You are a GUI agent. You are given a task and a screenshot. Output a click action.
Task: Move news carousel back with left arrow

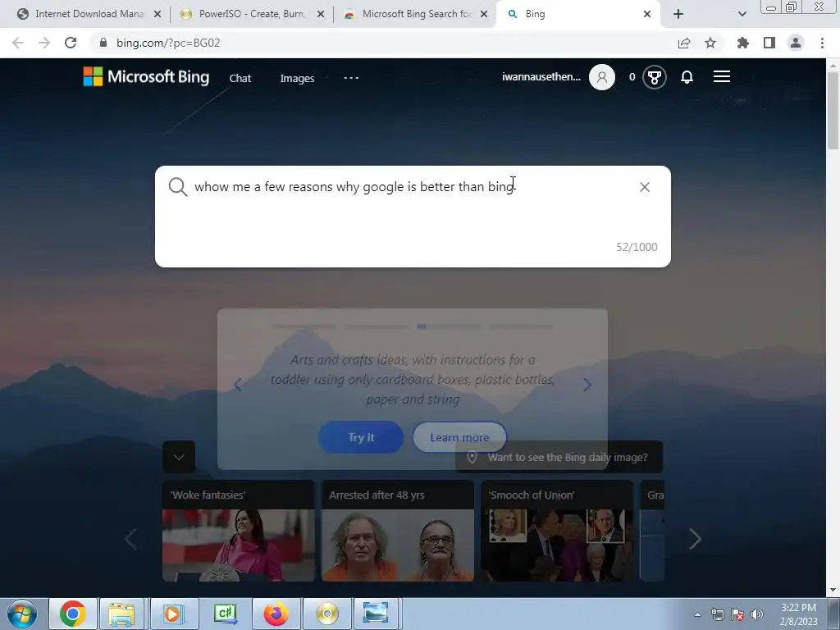130,539
